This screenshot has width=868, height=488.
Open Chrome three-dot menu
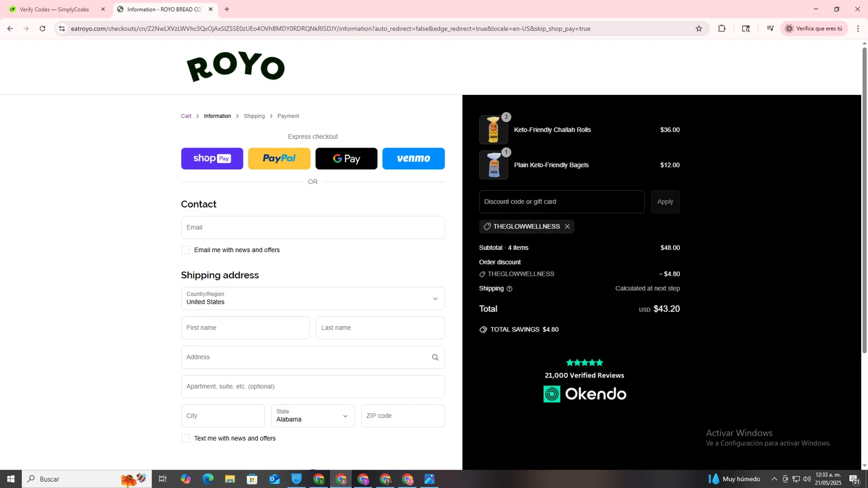(x=858, y=28)
